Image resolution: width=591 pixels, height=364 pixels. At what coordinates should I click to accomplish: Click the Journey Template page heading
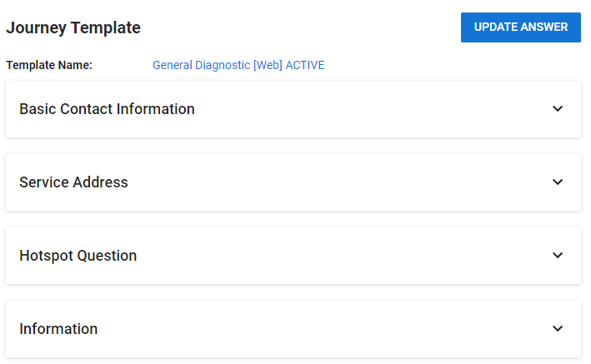pyautogui.click(x=73, y=27)
